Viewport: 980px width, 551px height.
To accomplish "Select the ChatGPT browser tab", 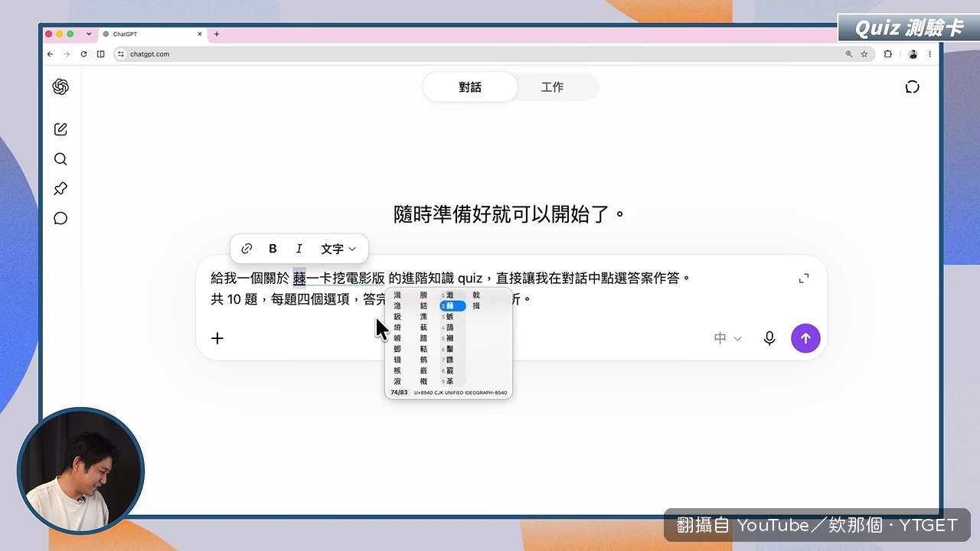I will pyautogui.click(x=152, y=34).
